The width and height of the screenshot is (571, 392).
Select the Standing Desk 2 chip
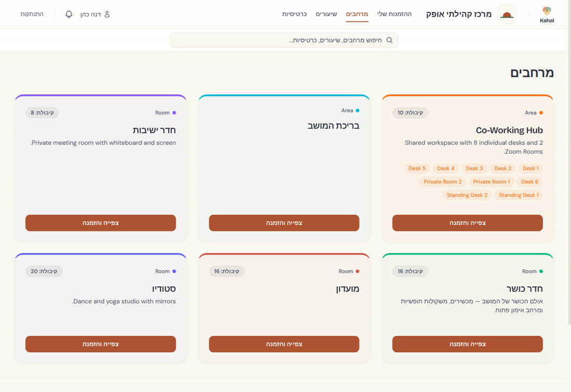[x=467, y=195]
